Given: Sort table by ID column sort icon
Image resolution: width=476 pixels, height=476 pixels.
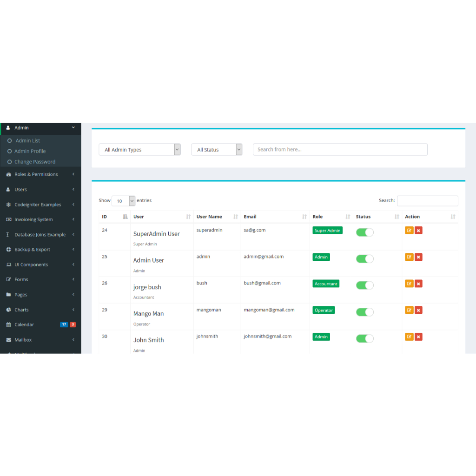Looking at the screenshot, I should click(x=125, y=217).
